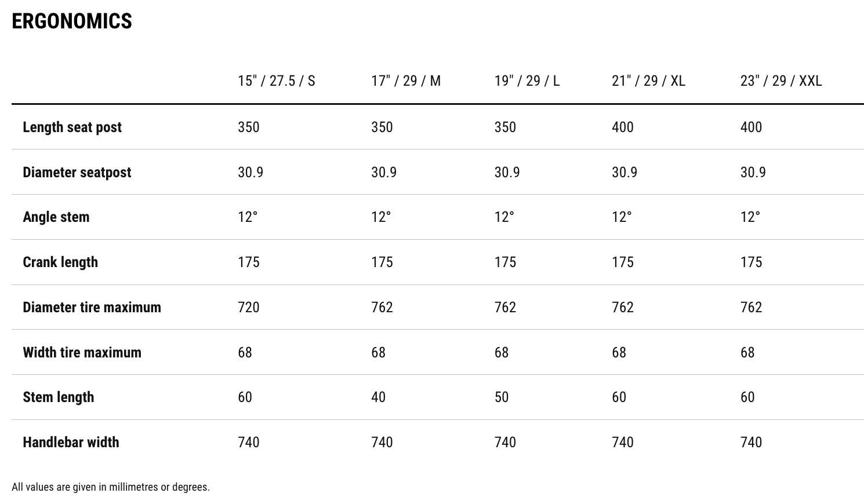
Task: Click the 21" / 29 / XL column header
Action: [x=648, y=81]
